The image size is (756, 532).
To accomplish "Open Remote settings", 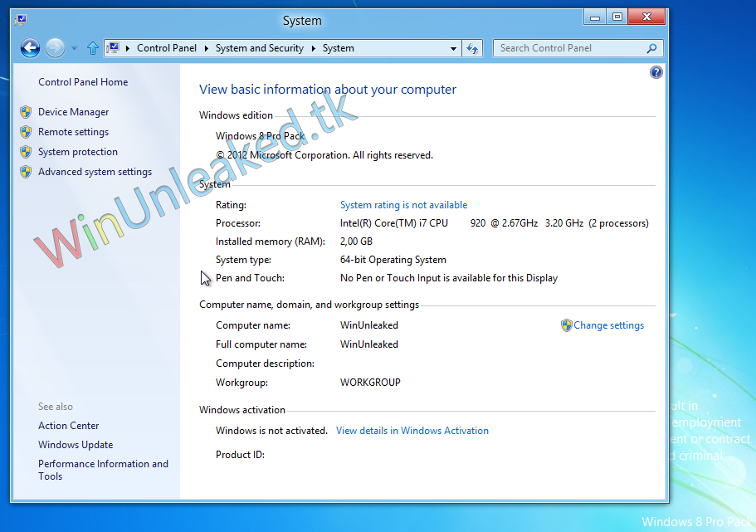I will 73,132.
